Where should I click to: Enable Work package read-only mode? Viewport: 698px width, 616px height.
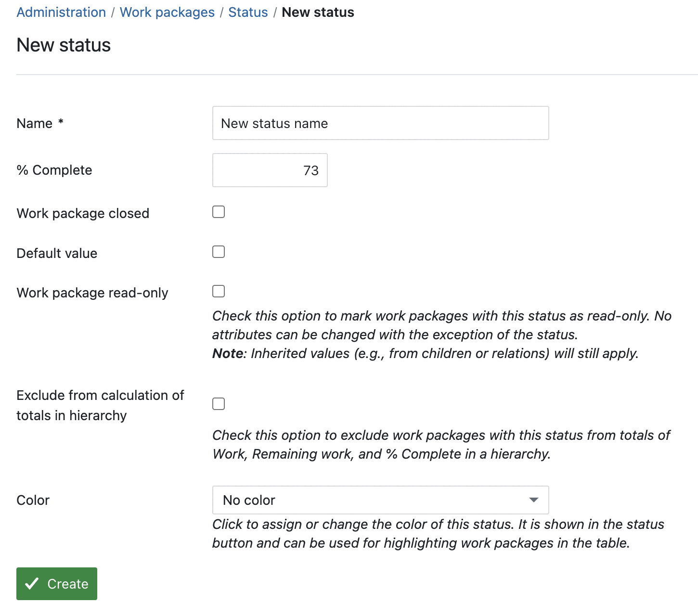(x=219, y=291)
